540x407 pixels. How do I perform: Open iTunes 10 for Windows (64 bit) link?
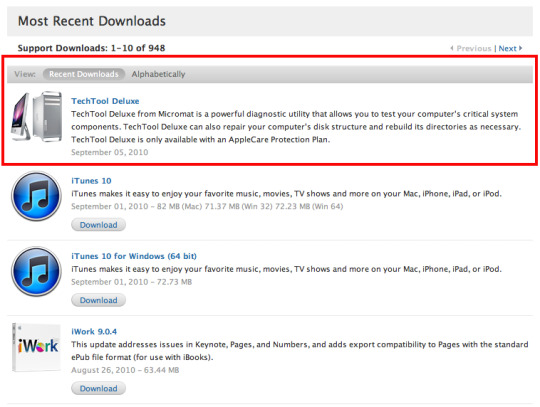click(x=134, y=256)
